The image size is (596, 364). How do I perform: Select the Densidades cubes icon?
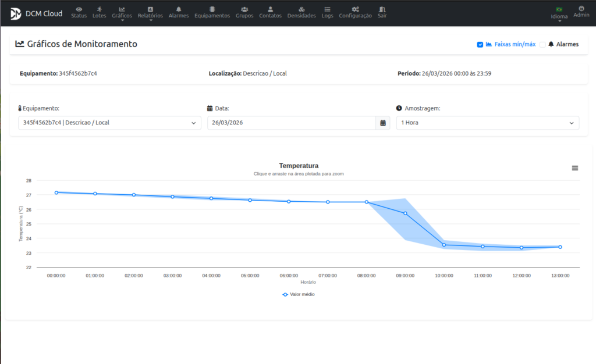click(x=301, y=9)
